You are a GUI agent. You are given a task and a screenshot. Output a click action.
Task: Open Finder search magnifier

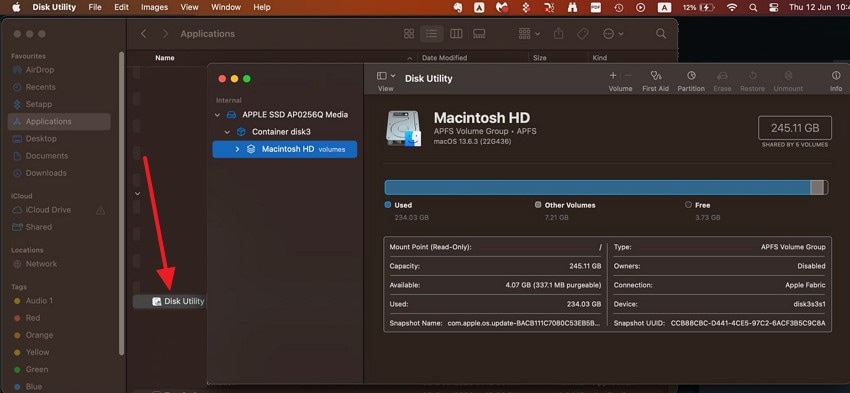click(x=661, y=34)
